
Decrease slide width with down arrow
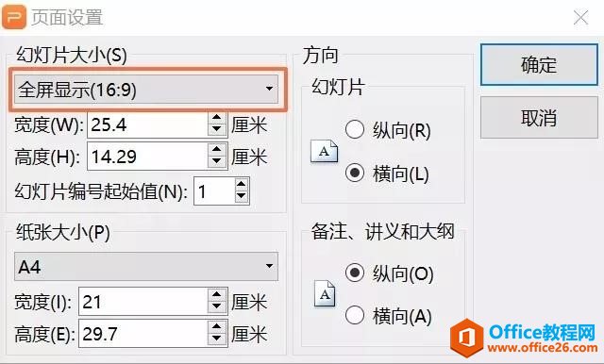point(217,130)
